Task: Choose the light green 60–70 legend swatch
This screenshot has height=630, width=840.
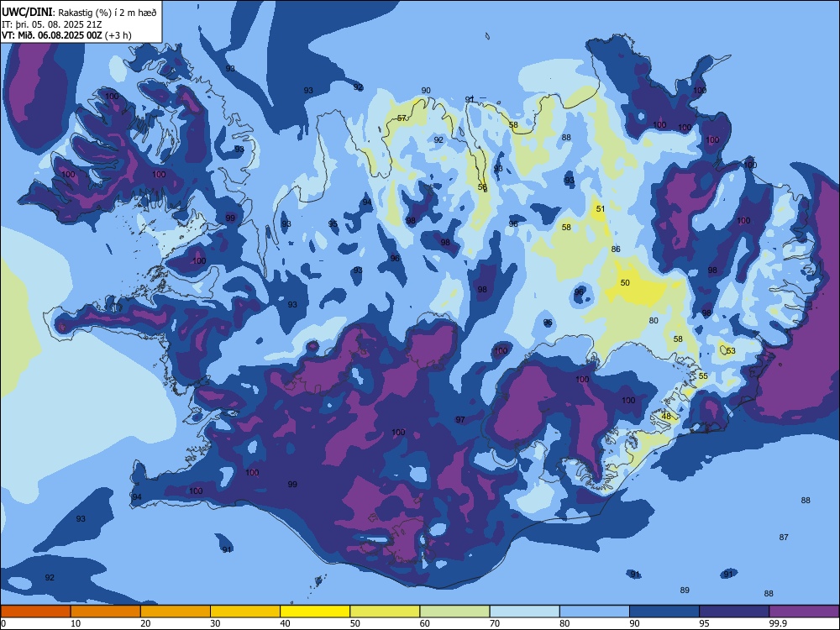Action: click(x=454, y=612)
